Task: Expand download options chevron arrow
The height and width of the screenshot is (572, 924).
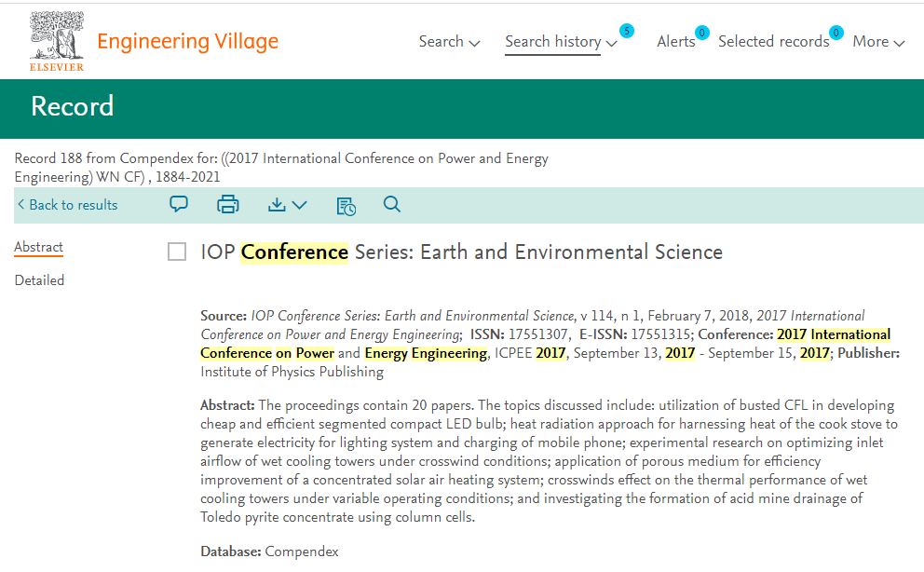Action: 299,205
